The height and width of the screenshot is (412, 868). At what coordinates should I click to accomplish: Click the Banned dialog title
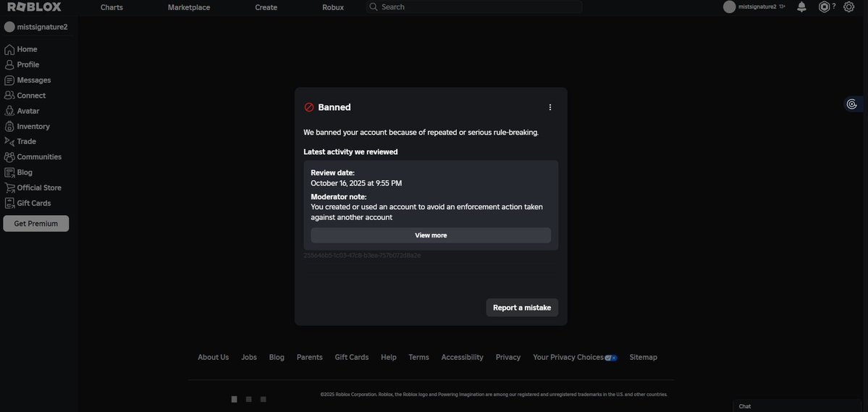pos(334,107)
